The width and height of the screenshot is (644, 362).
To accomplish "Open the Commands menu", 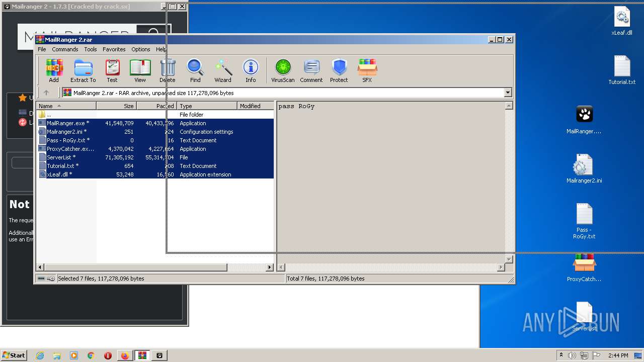I will pos(65,49).
